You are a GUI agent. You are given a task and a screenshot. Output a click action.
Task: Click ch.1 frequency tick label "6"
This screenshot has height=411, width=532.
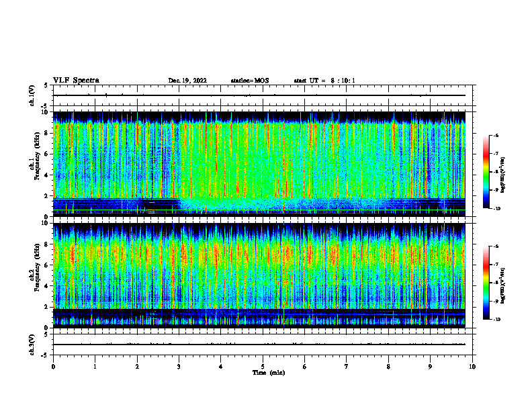click(46, 154)
